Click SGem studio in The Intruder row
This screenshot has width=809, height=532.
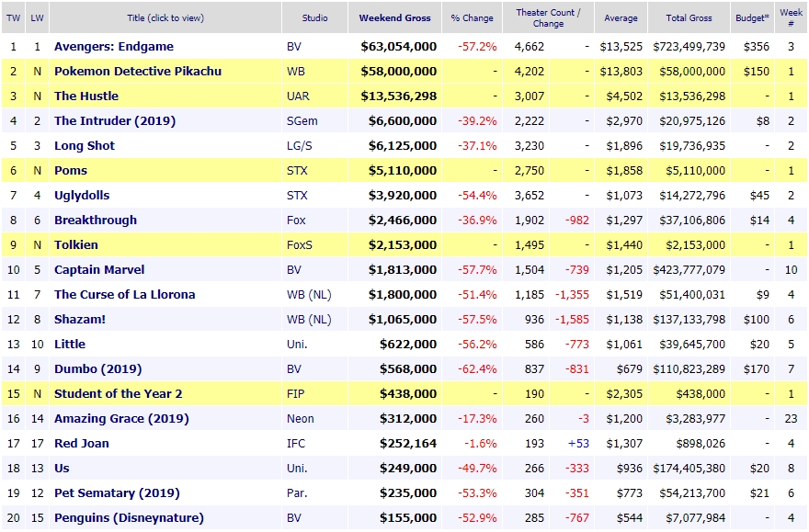(302, 120)
